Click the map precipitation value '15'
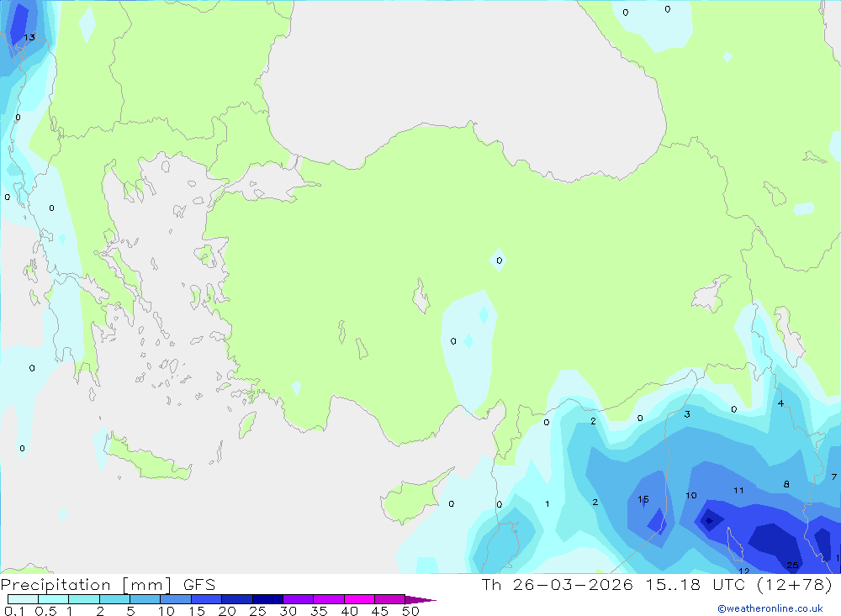 [643, 499]
